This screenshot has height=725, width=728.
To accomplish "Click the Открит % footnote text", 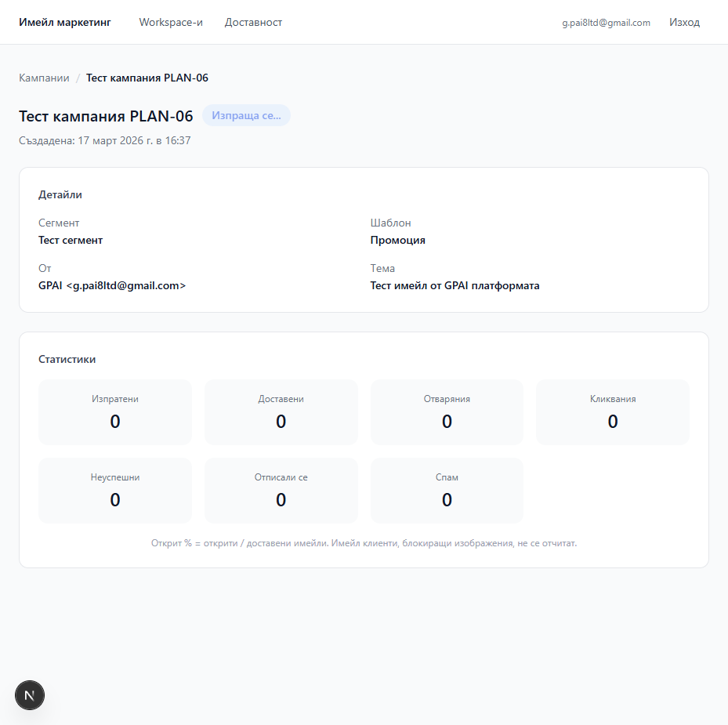I will 364,543.
